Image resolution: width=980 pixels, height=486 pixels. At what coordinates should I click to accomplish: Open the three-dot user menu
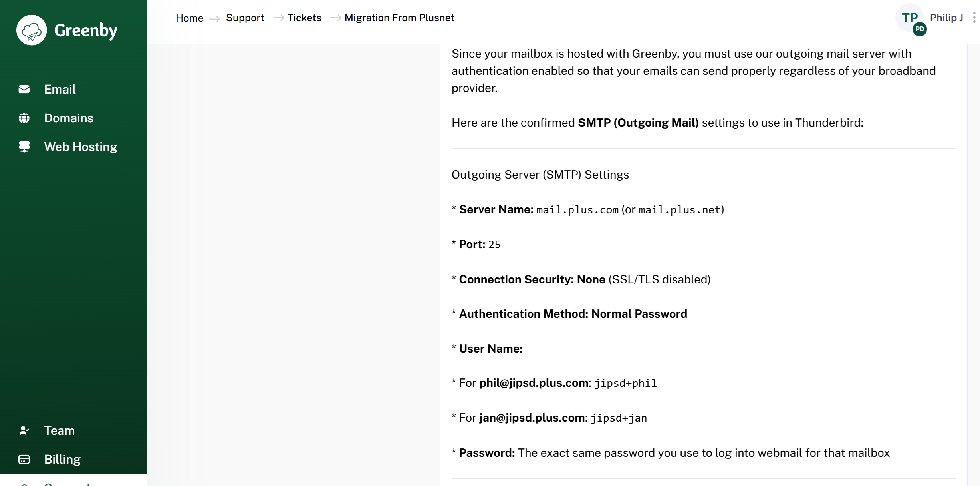[974, 18]
